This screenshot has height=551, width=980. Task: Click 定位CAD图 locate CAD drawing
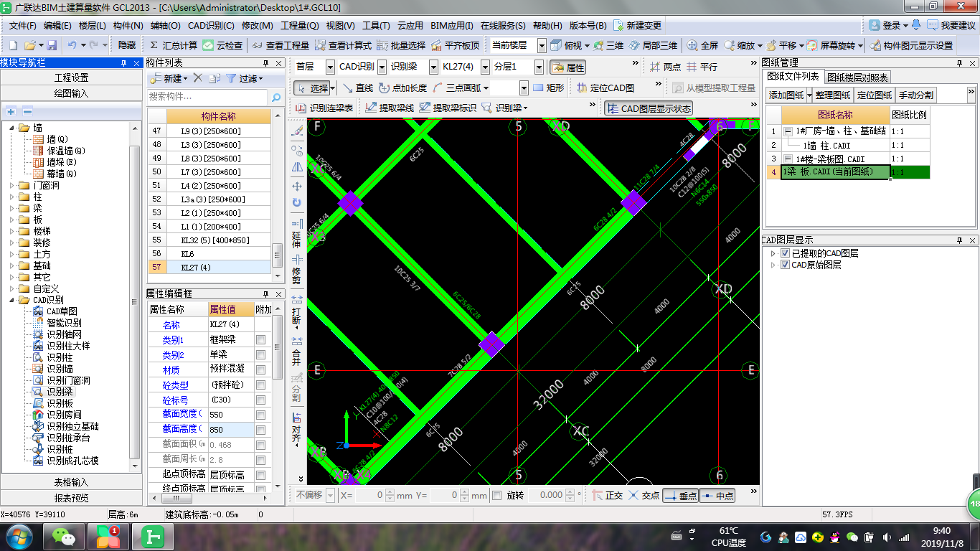(605, 88)
